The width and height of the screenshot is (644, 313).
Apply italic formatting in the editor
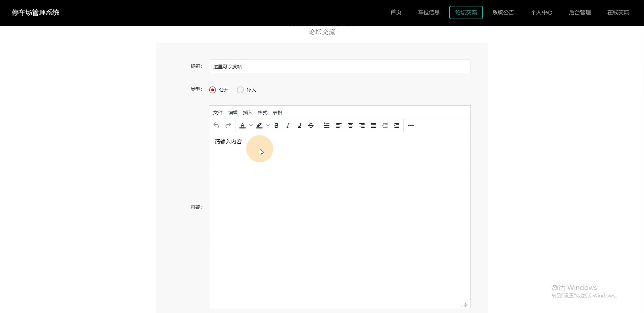click(288, 125)
